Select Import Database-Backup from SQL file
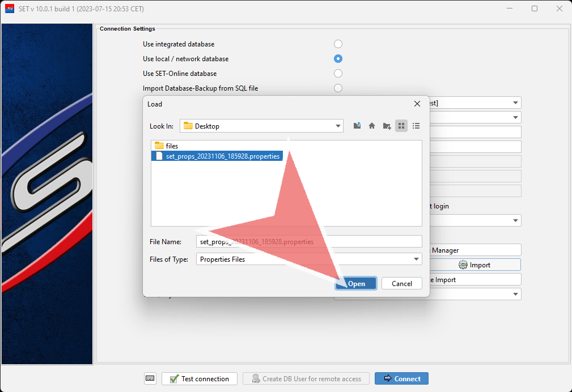 (x=338, y=88)
